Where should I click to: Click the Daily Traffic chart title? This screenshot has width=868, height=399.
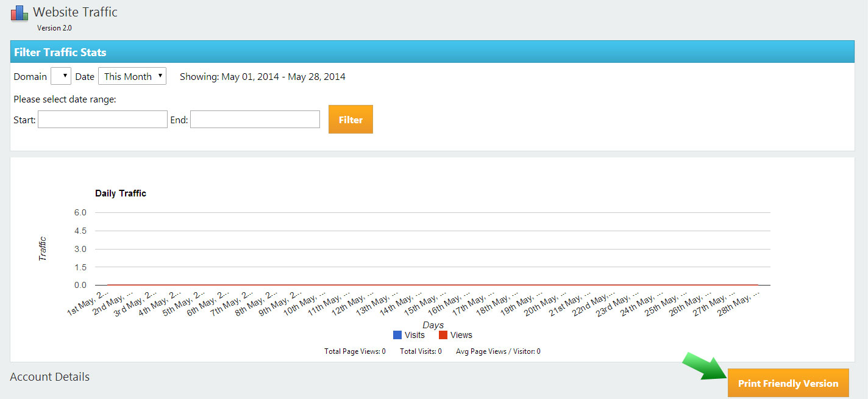pos(121,193)
